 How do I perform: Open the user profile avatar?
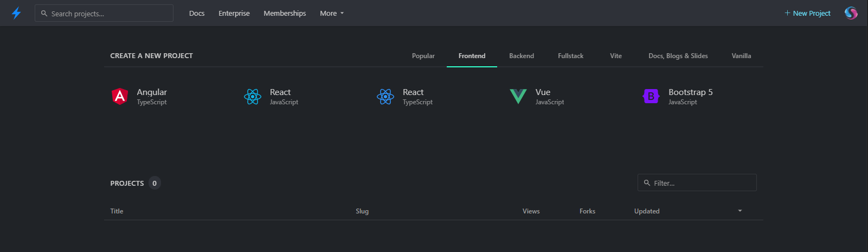(x=851, y=13)
